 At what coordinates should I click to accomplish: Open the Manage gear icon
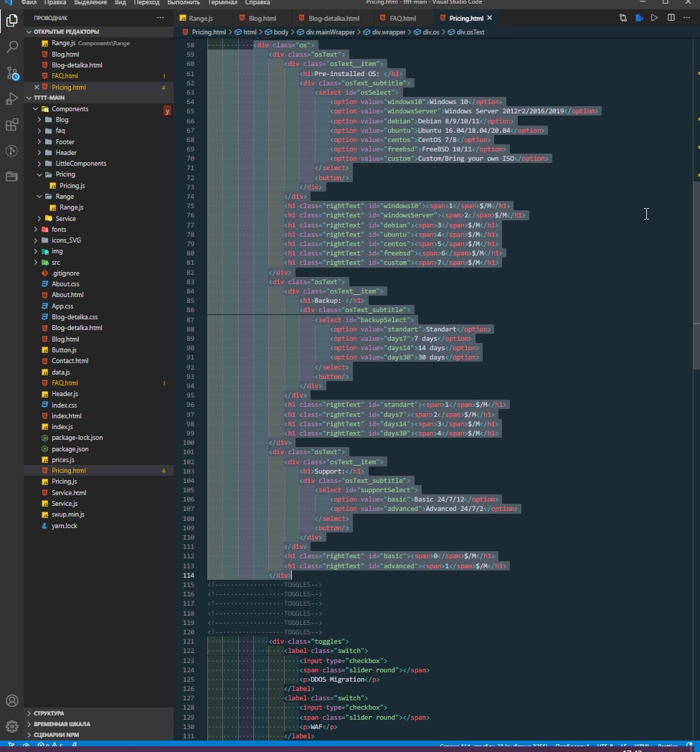tap(12, 727)
